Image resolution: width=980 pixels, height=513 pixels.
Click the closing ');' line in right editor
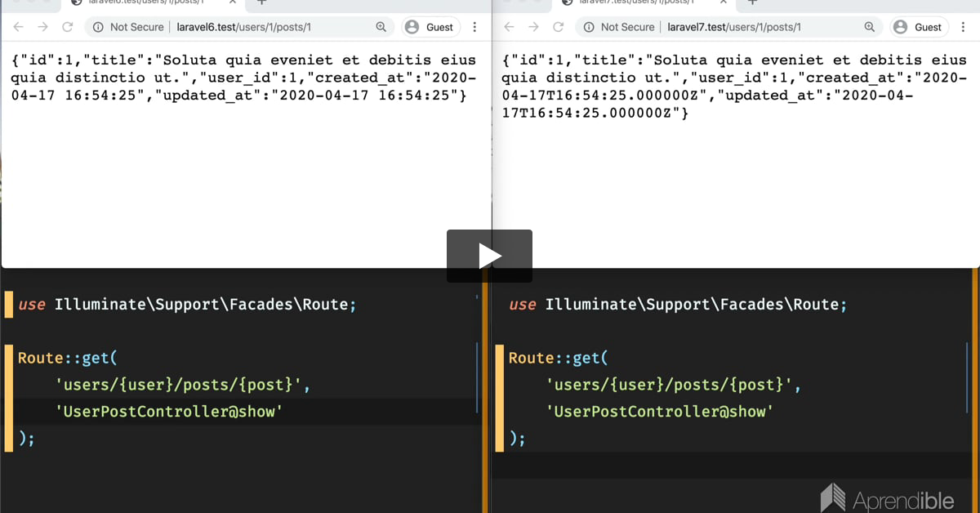[517, 439]
